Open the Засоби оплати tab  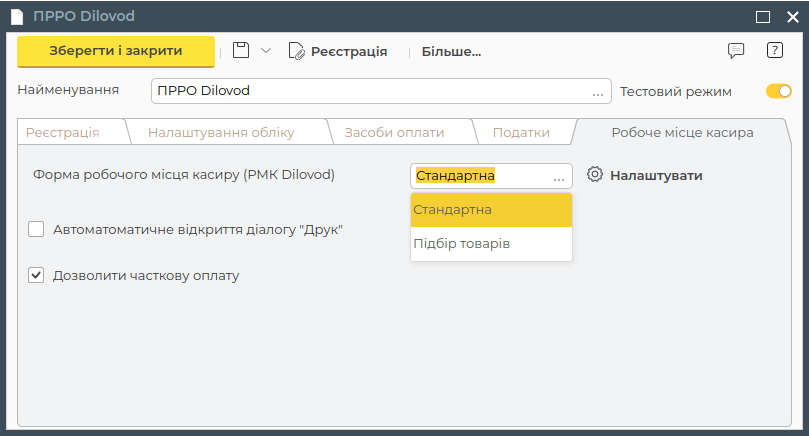[x=394, y=133]
